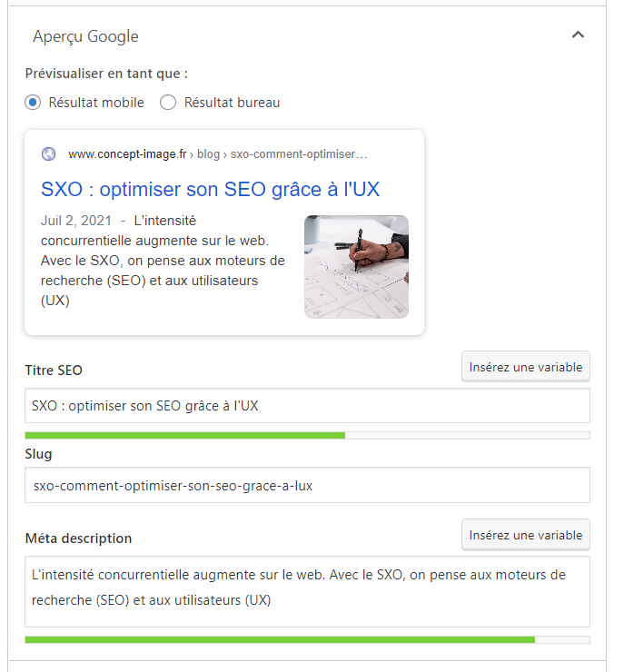Click into the Slug input field
The image size is (624, 672).
307,485
